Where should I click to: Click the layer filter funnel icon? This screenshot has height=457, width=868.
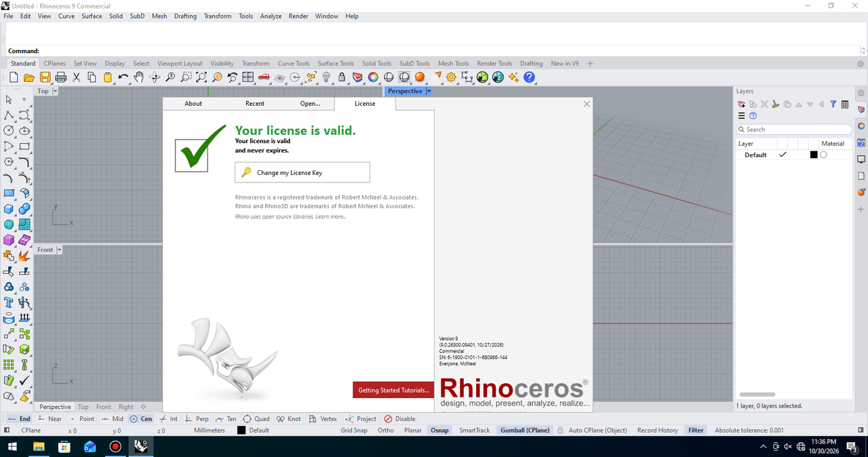(833, 104)
